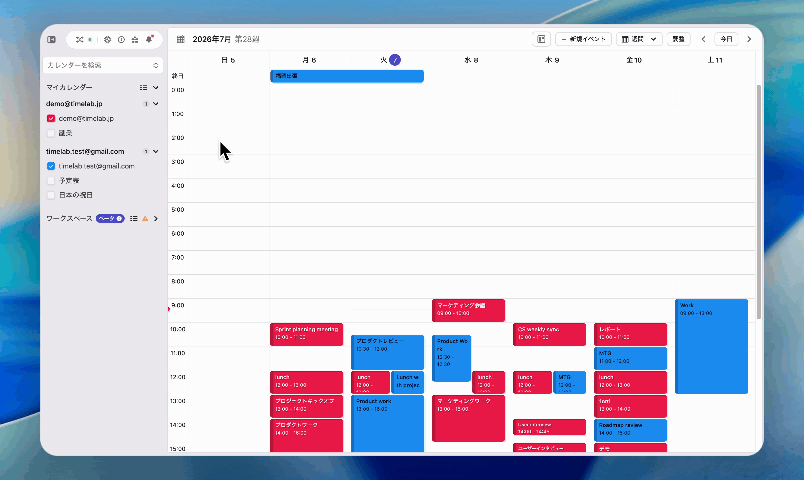Collapse the timelab.test@gmail.com account chevron

click(x=155, y=152)
